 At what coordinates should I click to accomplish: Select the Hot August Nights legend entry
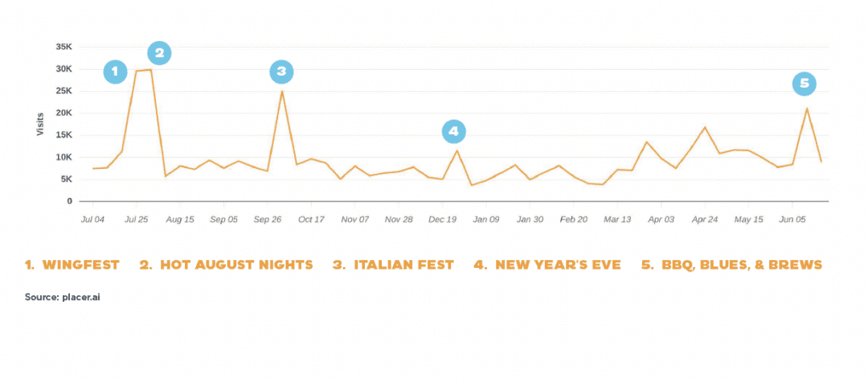[x=226, y=265]
